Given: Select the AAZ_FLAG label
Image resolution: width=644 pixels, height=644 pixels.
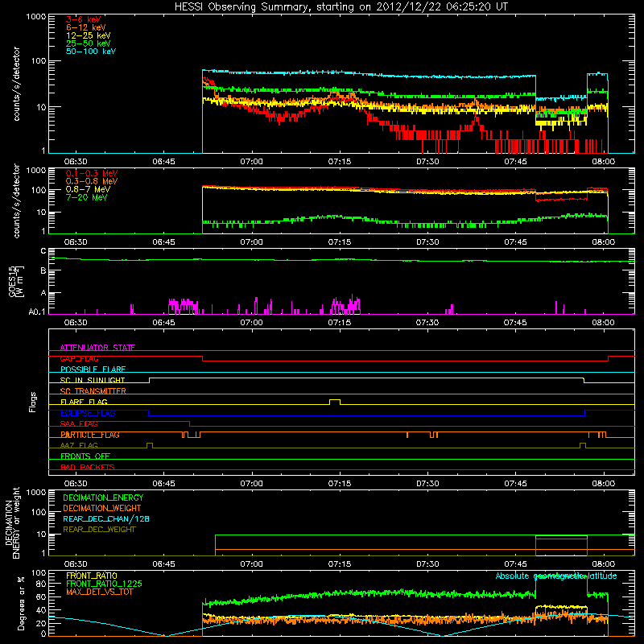Looking at the screenshot, I should (x=79, y=445).
